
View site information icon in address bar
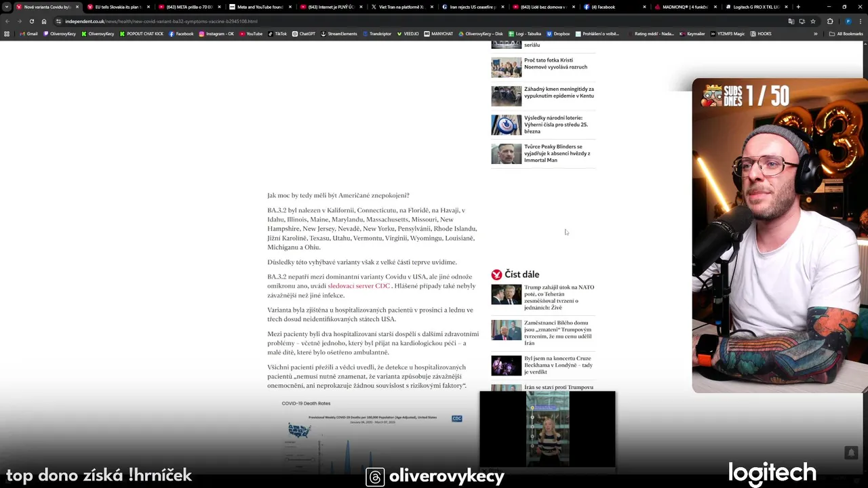coord(59,21)
